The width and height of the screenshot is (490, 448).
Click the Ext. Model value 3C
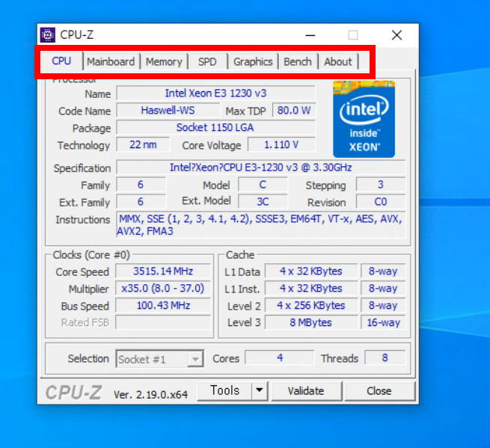point(263,202)
